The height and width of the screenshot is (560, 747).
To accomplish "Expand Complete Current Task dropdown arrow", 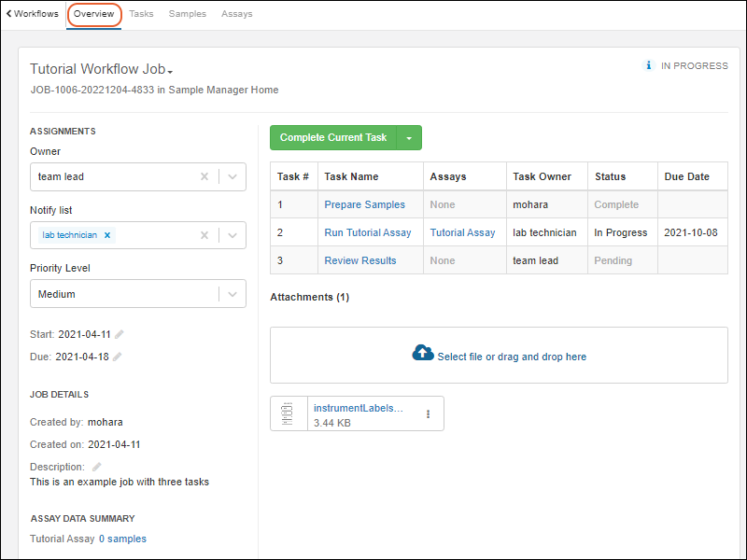I will (x=409, y=138).
